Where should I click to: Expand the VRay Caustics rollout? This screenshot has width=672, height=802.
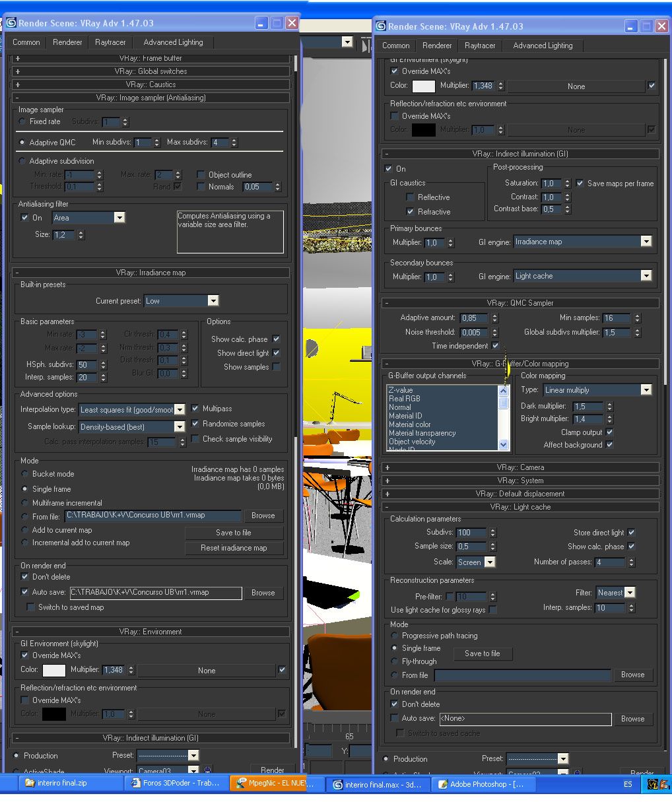pyautogui.click(x=151, y=84)
